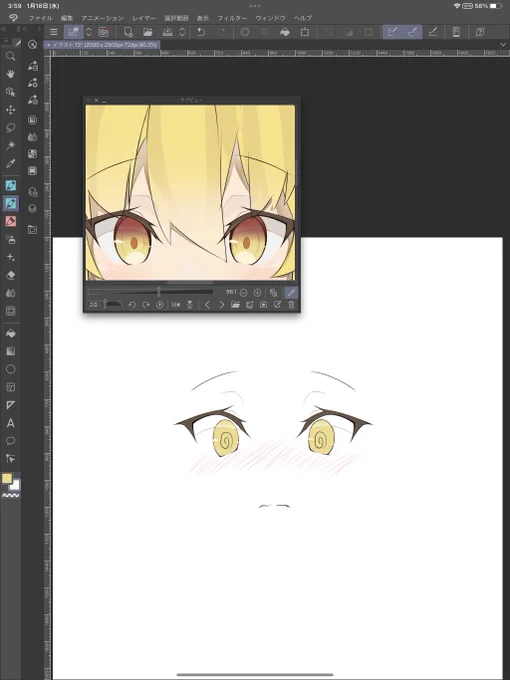Select the Operation object tool
Image resolution: width=510 pixels, height=680 pixels.
[11, 92]
